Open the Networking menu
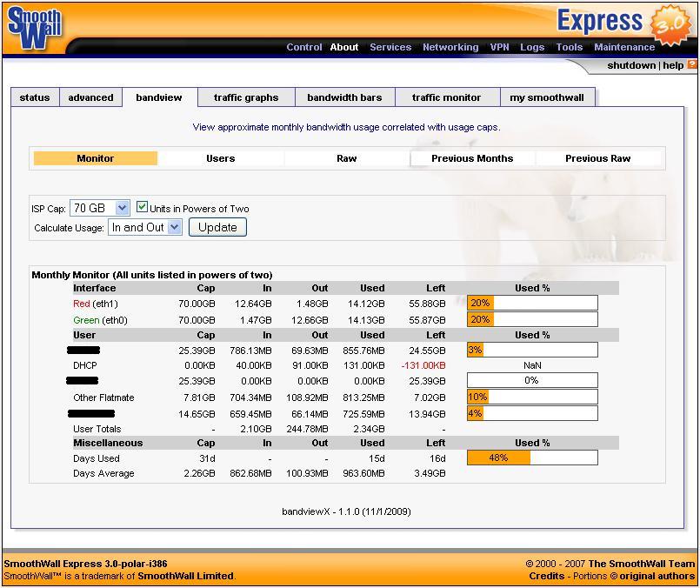This screenshot has height=588, width=700. click(x=450, y=47)
